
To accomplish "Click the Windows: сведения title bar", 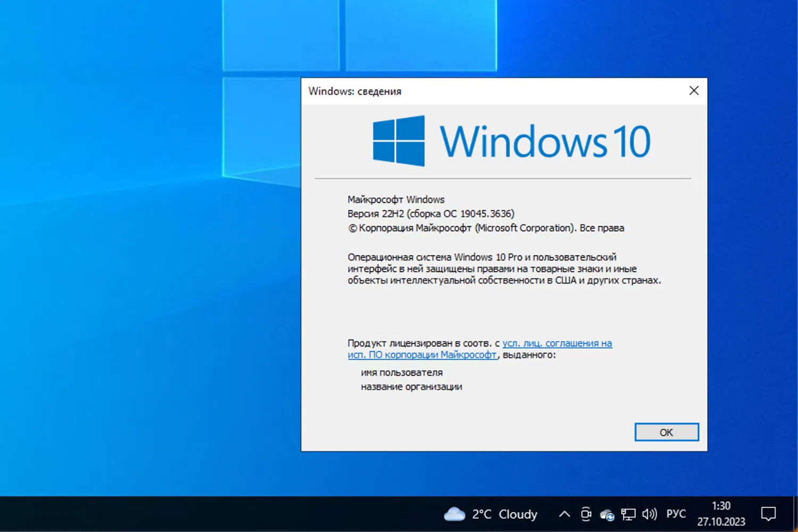I will pos(355,91).
